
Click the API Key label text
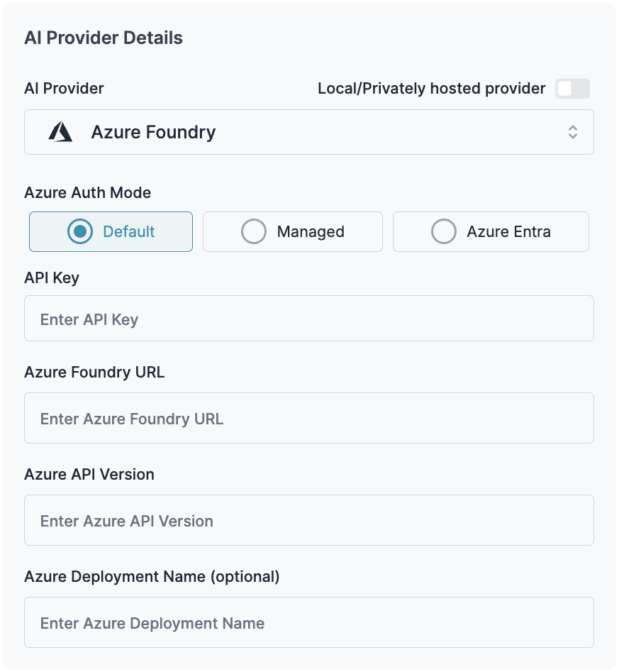[x=52, y=277]
